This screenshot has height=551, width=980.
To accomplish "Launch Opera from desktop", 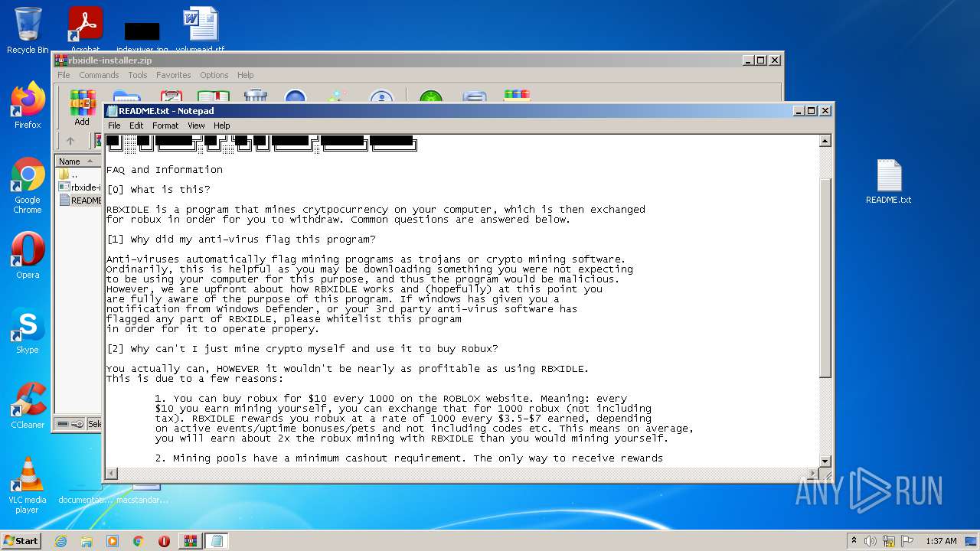I will (x=28, y=256).
